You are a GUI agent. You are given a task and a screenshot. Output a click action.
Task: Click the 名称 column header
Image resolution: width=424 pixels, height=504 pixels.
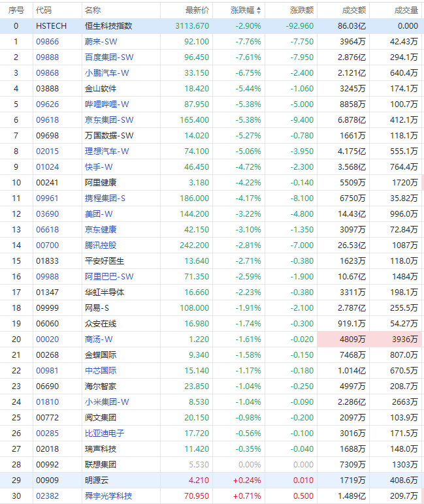[93, 10]
